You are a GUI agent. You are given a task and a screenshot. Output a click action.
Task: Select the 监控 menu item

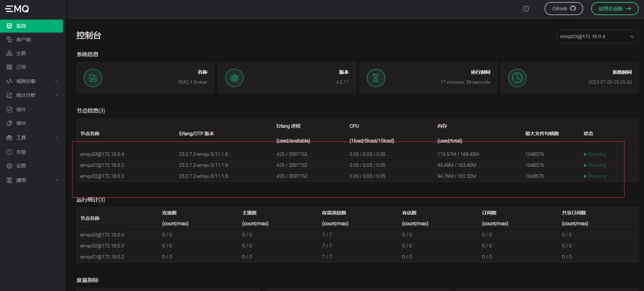32,26
